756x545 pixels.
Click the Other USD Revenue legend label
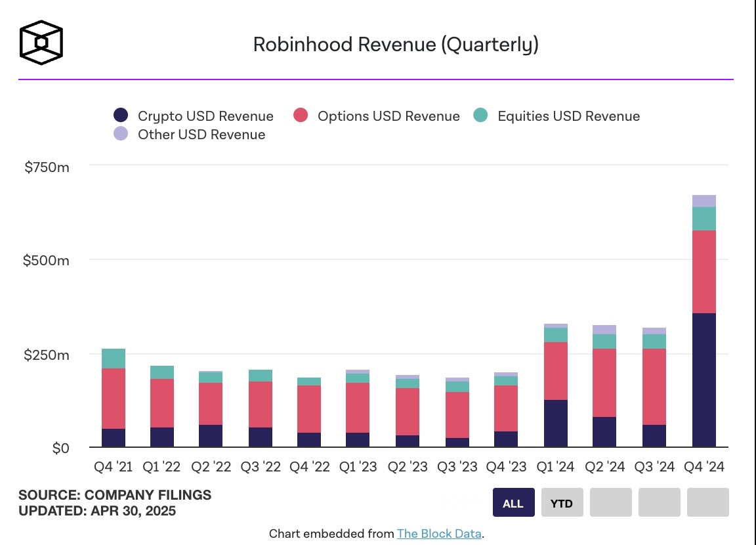coord(201,135)
